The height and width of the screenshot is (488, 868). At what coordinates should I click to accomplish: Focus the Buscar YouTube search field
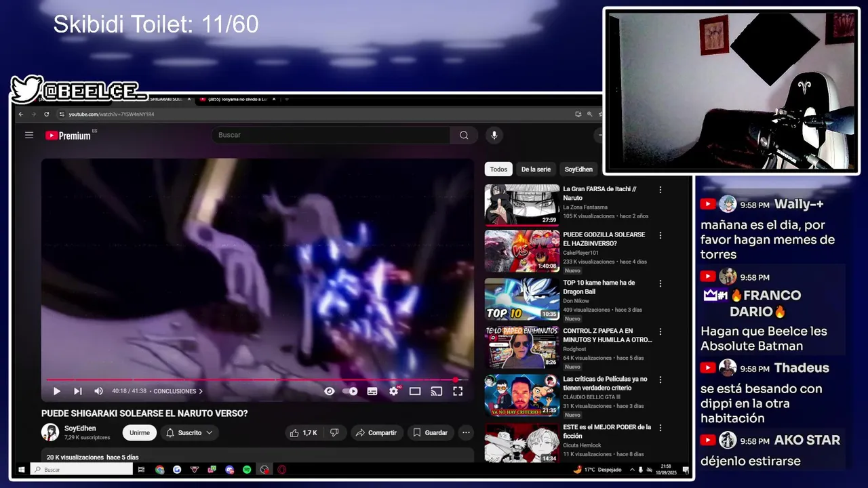[x=331, y=135]
